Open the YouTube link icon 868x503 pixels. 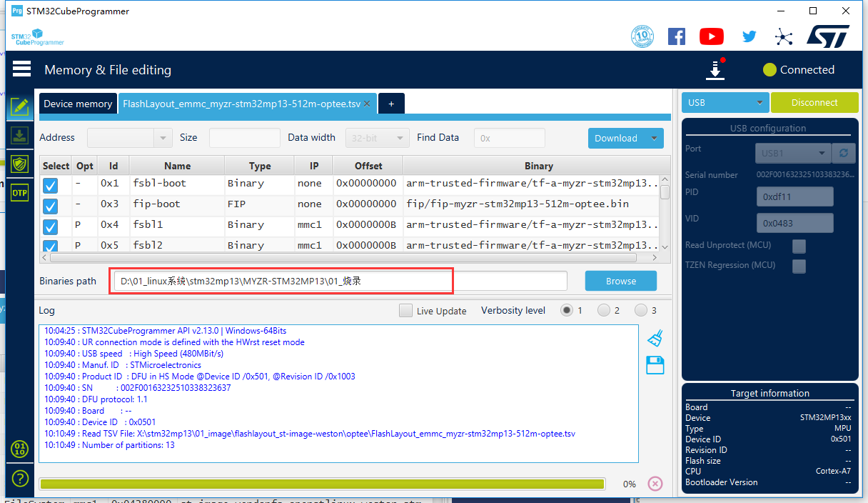coord(712,36)
